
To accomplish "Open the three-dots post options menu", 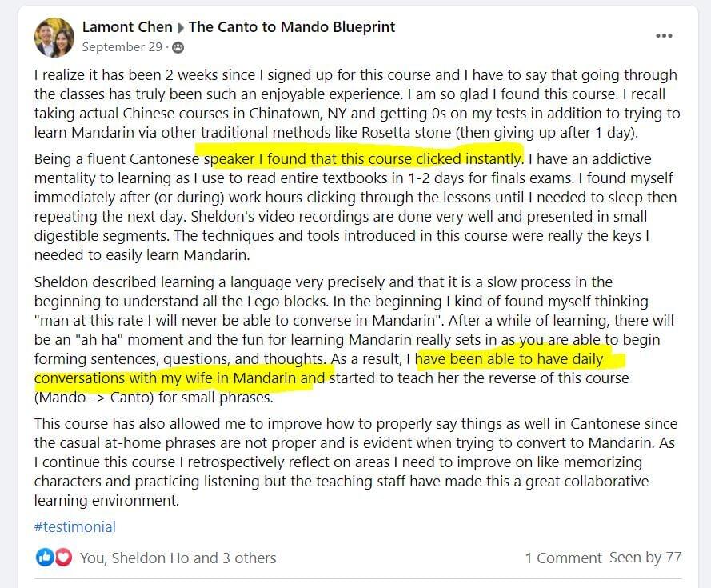I will coord(664,35).
